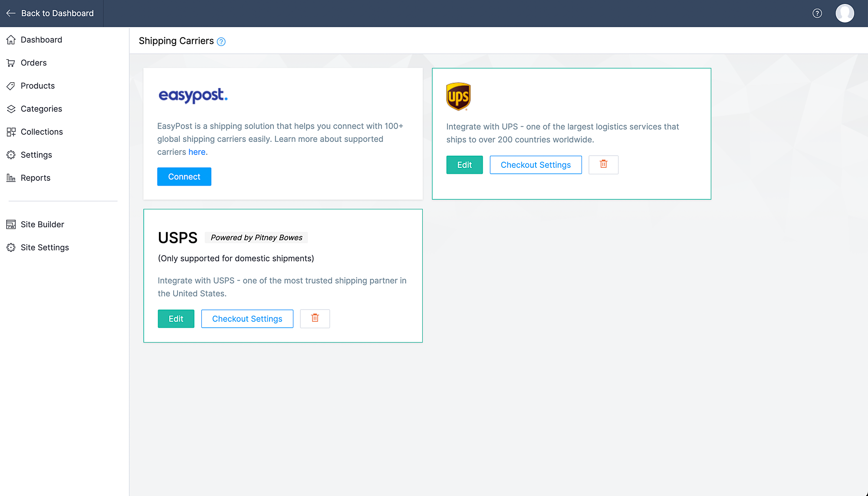This screenshot has height=496, width=868.
Task: Go to Dashboard in sidebar
Action: click(x=41, y=40)
